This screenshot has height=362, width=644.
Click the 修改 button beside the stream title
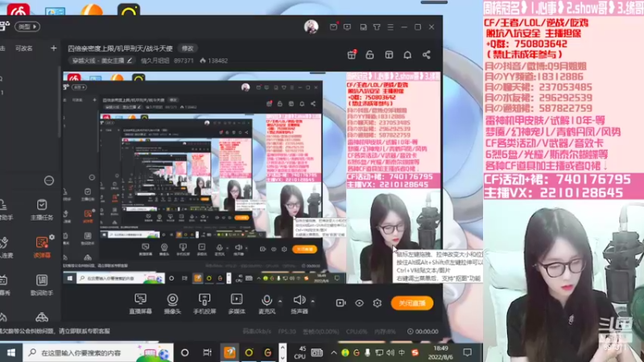188,48
